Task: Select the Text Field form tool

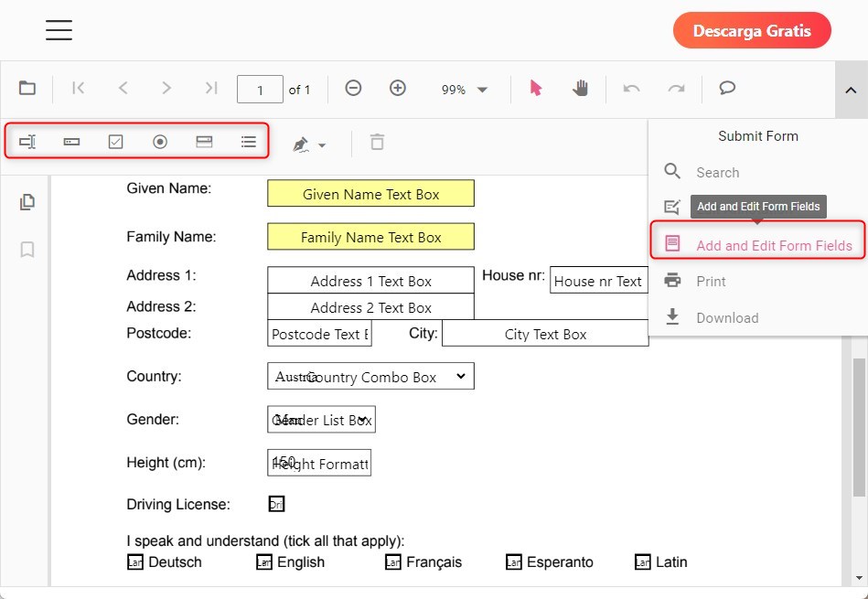Action: tap(27, 141)
